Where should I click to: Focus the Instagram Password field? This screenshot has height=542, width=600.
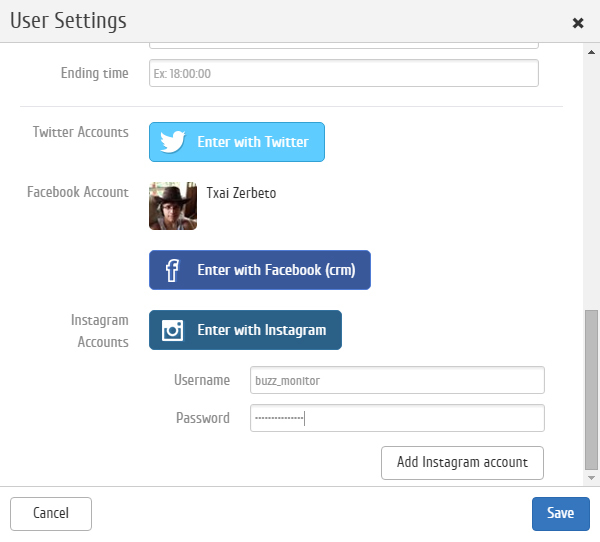click(x=397, y=418)
